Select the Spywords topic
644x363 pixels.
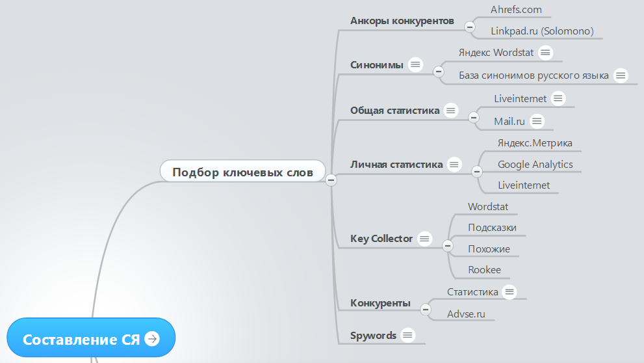pos(374,336)
